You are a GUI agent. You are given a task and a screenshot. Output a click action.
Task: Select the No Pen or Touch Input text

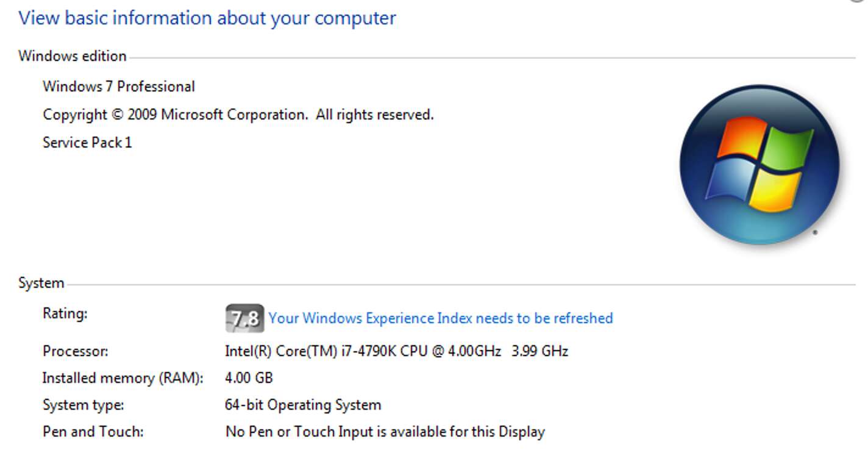click(x=385, y=432)
